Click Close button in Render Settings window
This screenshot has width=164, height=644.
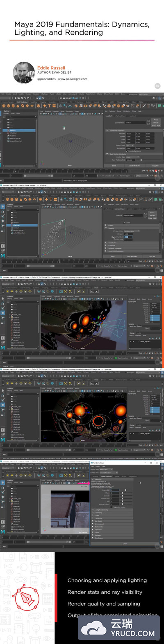pos(125,543)
